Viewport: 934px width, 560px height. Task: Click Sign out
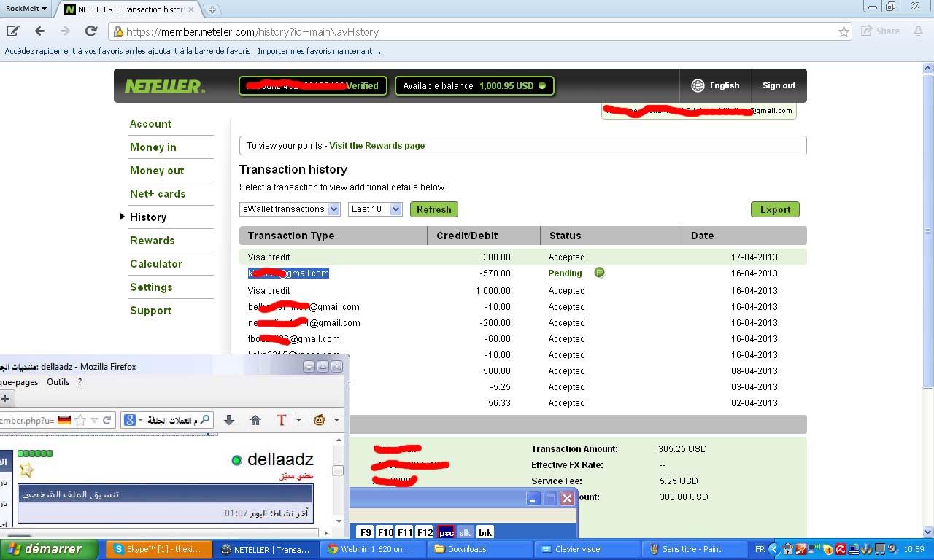[x=779, y=85]
